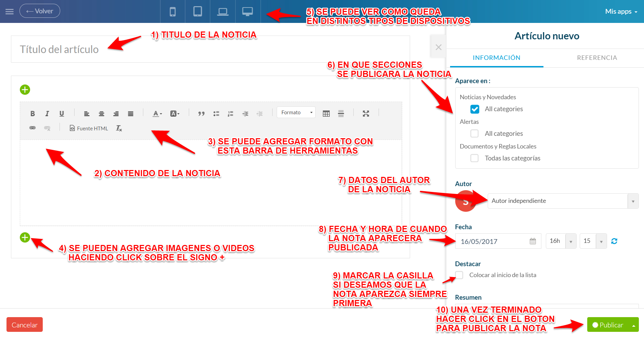Viewport: 644px width, 338px height.
Task: Remove hyperlink from text
Action: 47,128
